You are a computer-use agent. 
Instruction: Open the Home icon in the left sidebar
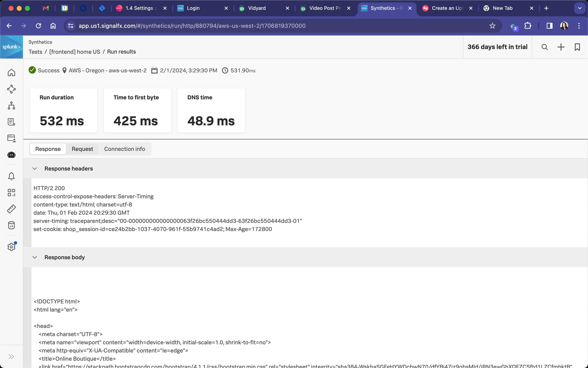11,73
